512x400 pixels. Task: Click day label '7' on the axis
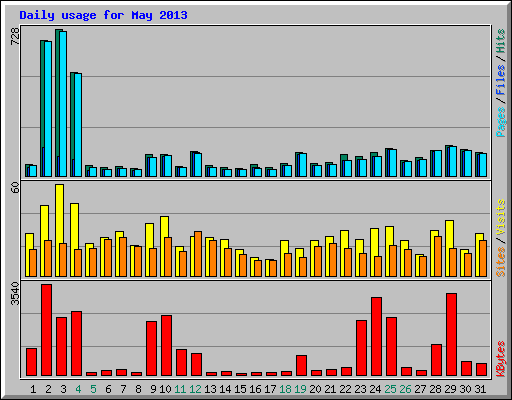(x=123, y=389)
